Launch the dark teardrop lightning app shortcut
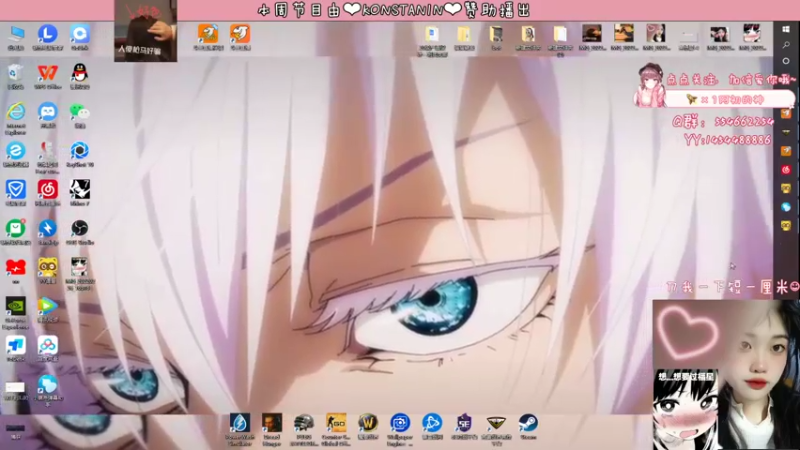The width and height of the screenshot is (800, 450). pos(240,423)
